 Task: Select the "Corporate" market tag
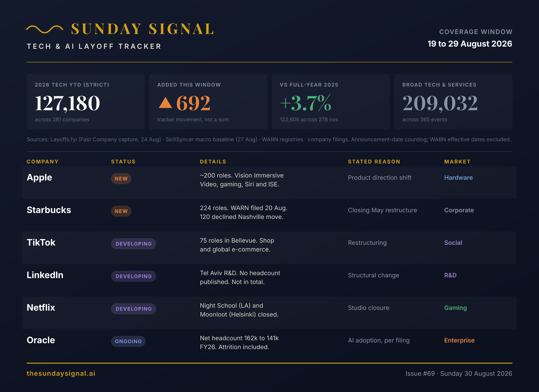coord(459,210)
